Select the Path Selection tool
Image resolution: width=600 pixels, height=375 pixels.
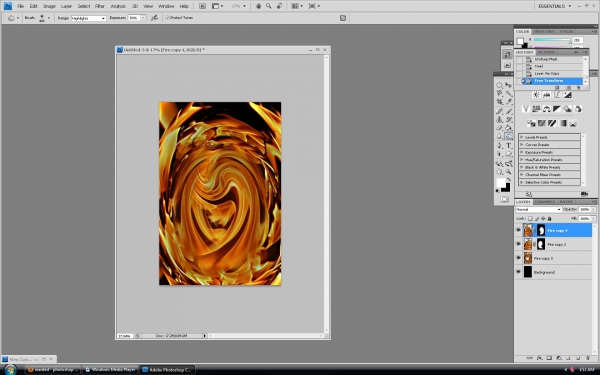(x=499, y=153)
